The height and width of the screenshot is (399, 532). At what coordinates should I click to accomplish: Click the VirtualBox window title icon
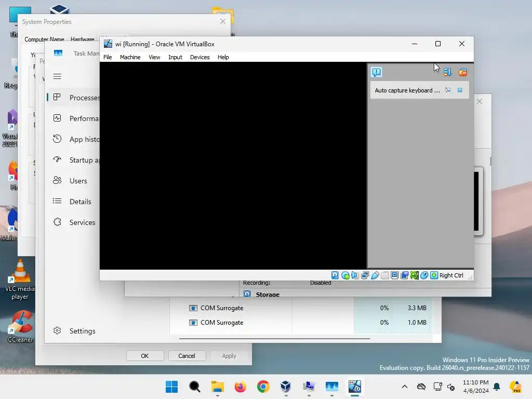click(x=108, y=44)
